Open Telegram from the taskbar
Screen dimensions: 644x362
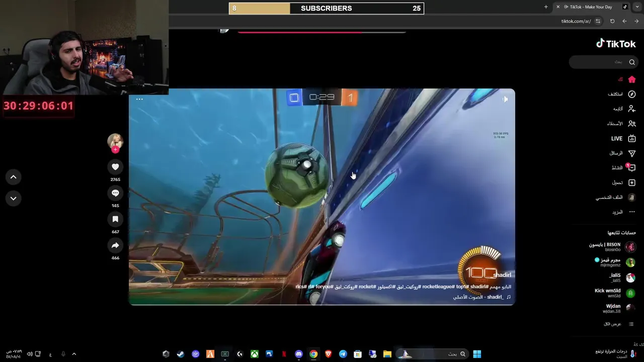pyautogui.click(x=343, y=354)
